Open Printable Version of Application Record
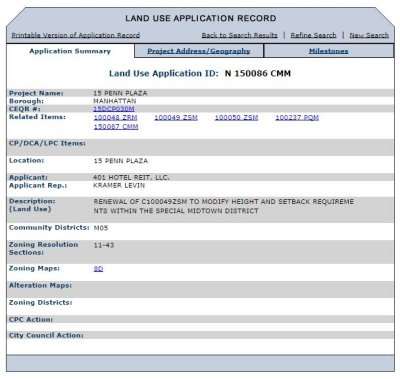The image size is (400, 379). [x=76, y=35]
